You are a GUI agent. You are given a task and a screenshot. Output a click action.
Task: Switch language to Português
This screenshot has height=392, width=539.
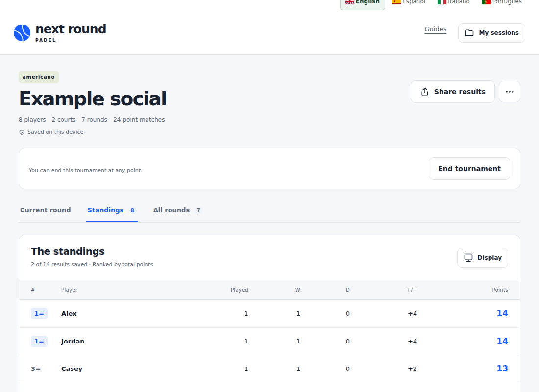pos(502,3)
